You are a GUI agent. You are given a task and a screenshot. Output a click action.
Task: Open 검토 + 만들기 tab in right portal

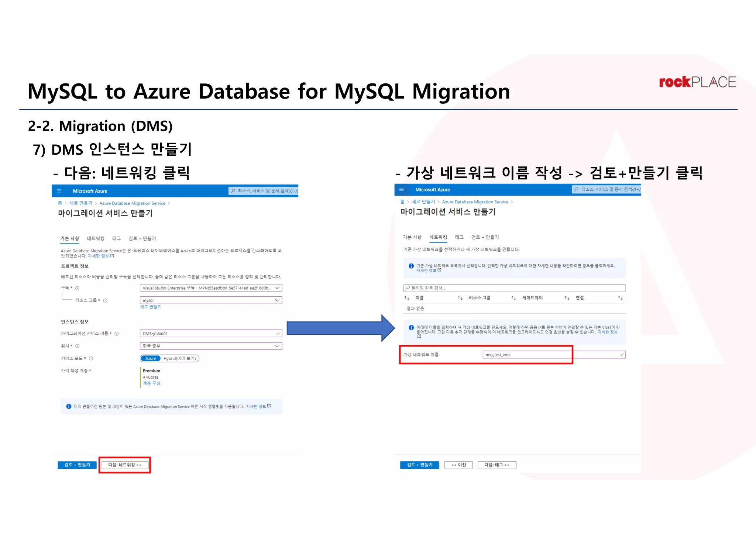[x=485, y=237]
